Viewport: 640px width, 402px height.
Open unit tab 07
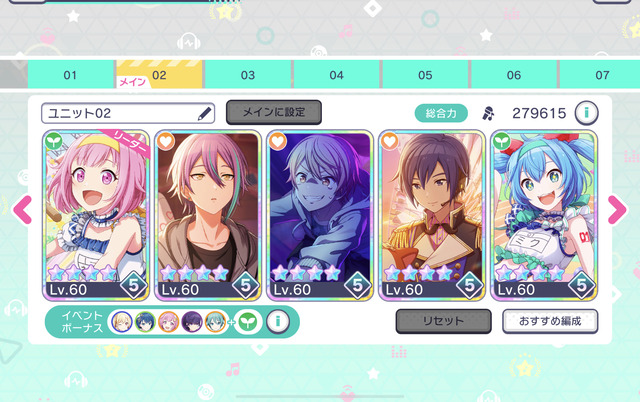pos(600,75)
